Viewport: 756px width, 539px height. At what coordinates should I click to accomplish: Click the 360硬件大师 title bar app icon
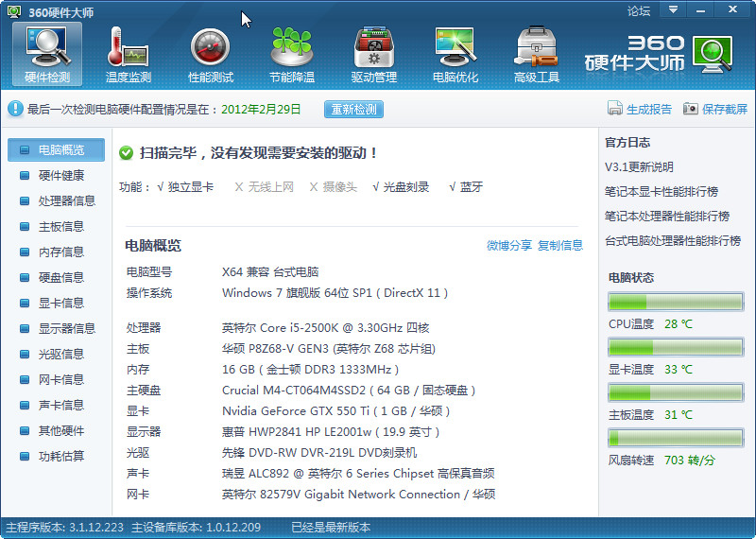click(14, 11)
